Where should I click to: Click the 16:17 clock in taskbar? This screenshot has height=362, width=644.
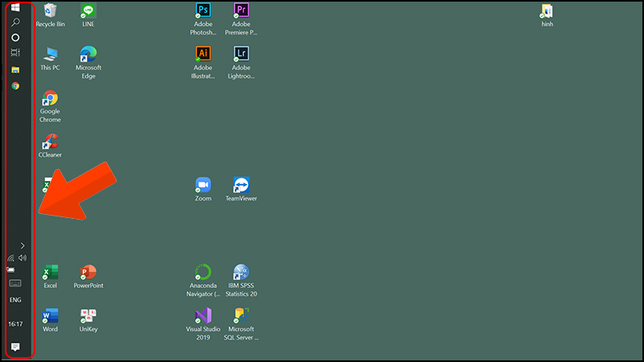[x=15, y=324]
